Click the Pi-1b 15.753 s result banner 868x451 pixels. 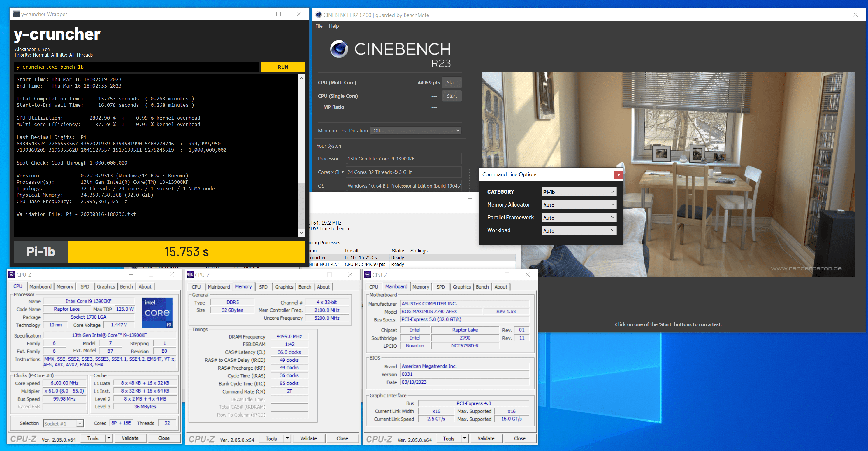(x=186, y=251)
